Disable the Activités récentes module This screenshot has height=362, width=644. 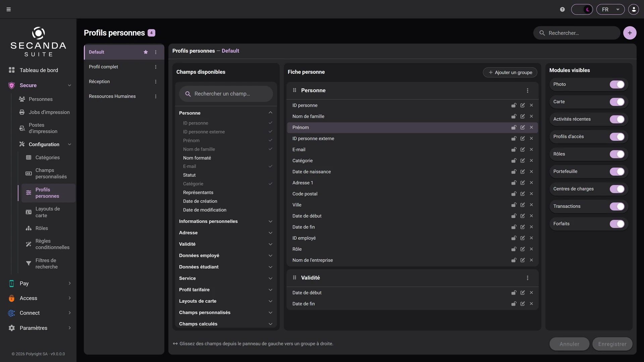[617, 119]
